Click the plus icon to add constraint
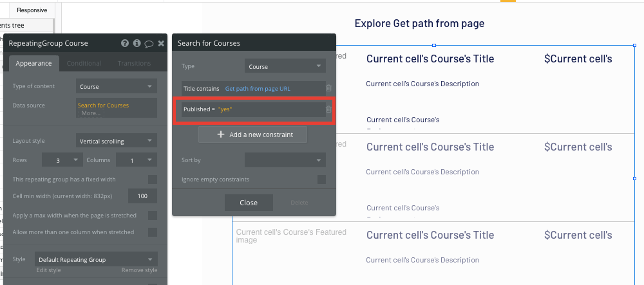 click(x=220, y=134)
